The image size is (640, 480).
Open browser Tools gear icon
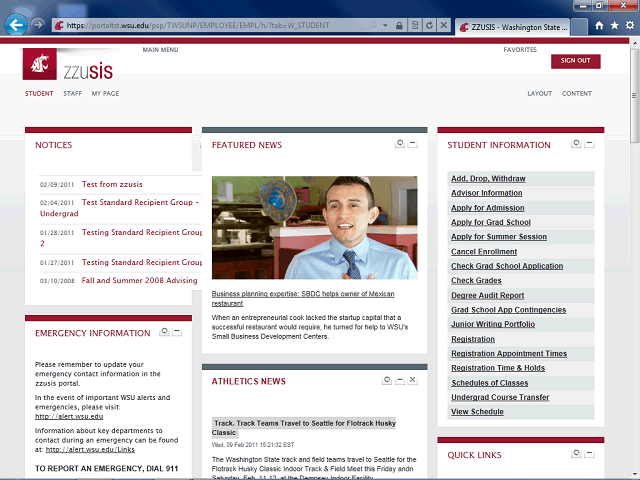tap(630, 26)
